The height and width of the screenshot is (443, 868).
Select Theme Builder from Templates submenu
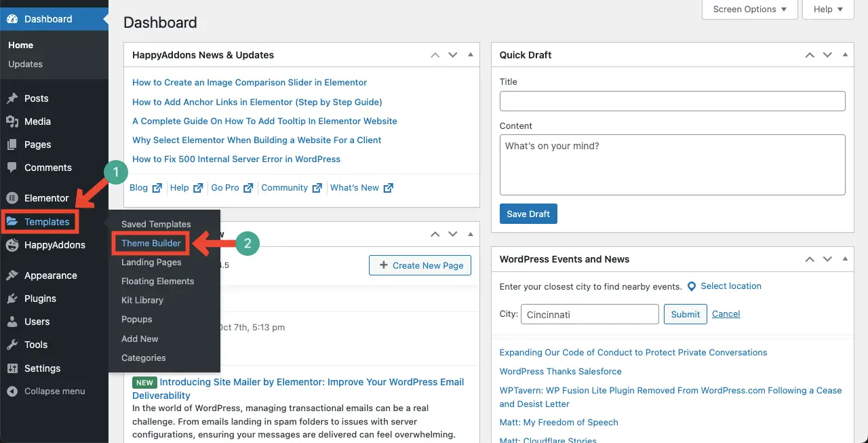(x=151, y=243)
